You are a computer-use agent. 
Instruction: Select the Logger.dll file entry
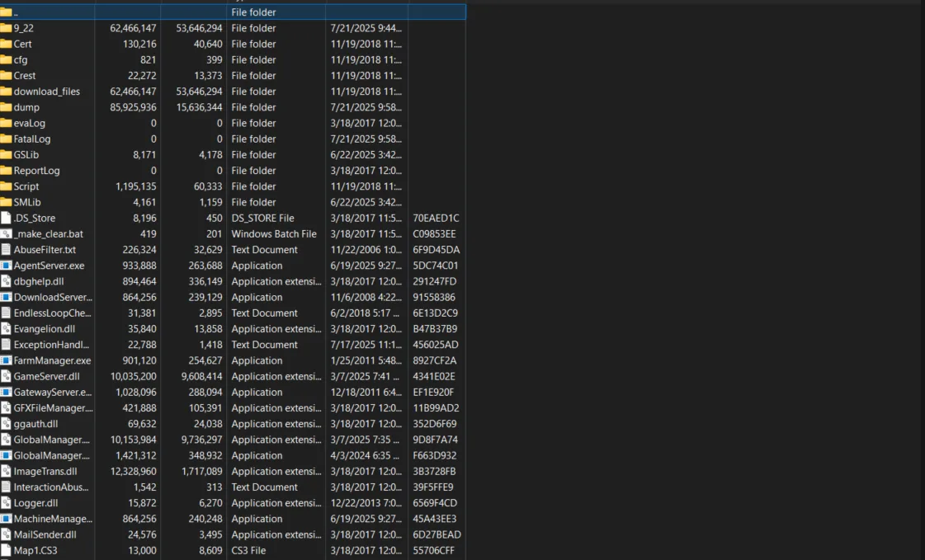tap(33, 502)
